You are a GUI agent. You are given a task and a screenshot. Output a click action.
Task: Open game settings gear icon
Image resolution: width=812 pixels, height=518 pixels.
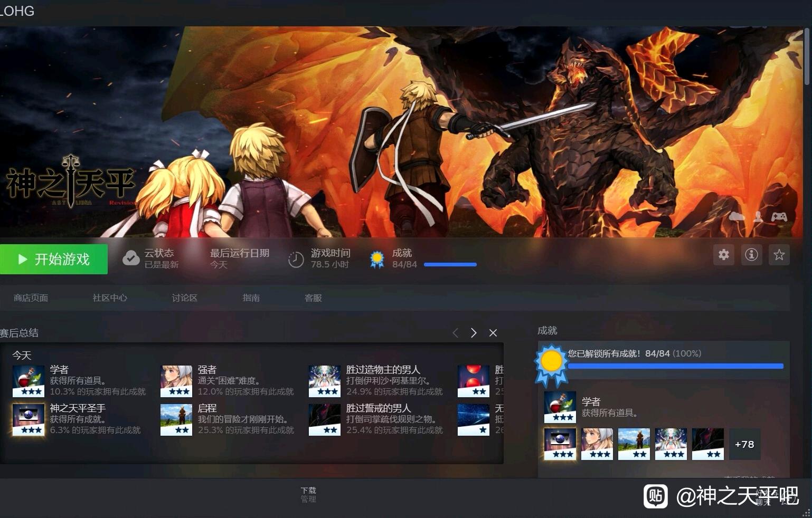click(723, 255)
